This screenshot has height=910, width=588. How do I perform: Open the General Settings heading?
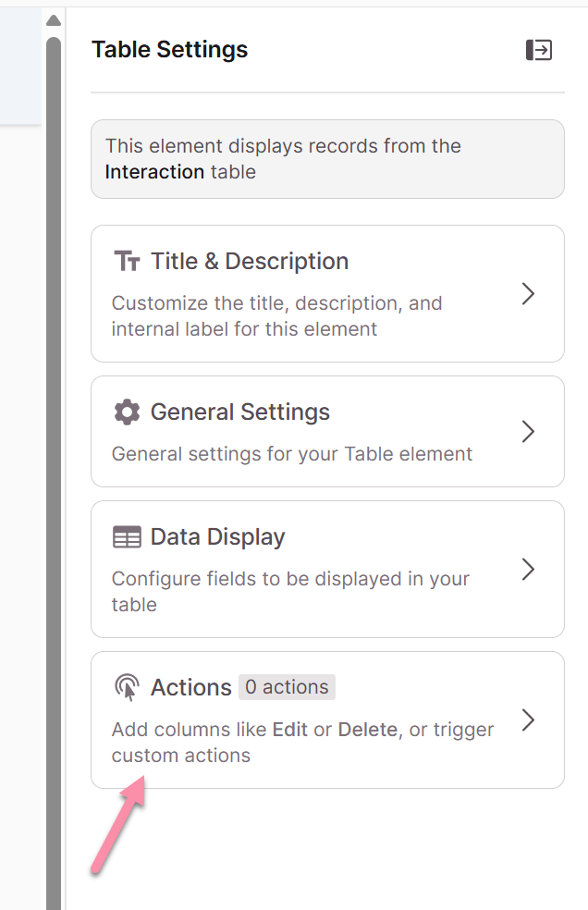click(x=240, y=412)
